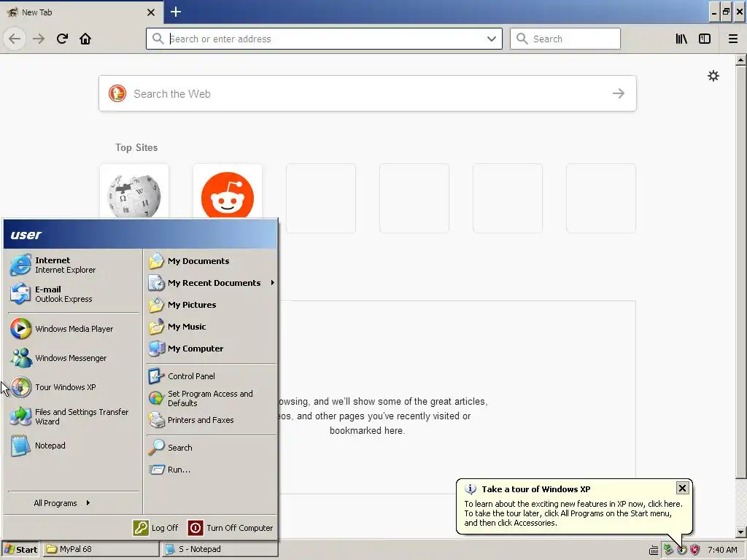Viewport: 747px width, 560px height.
Task: Click the red security shield tray icon
Action: [695, 550]
